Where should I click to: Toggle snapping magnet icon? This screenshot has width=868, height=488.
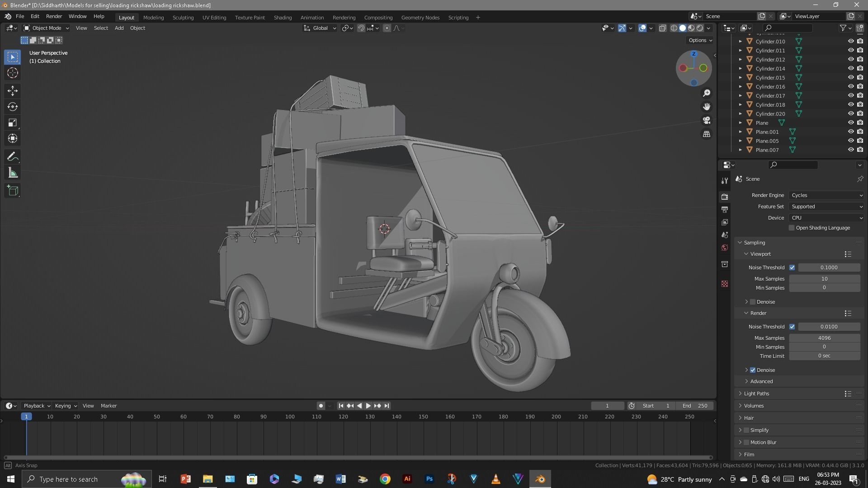(x=361, y=28)
